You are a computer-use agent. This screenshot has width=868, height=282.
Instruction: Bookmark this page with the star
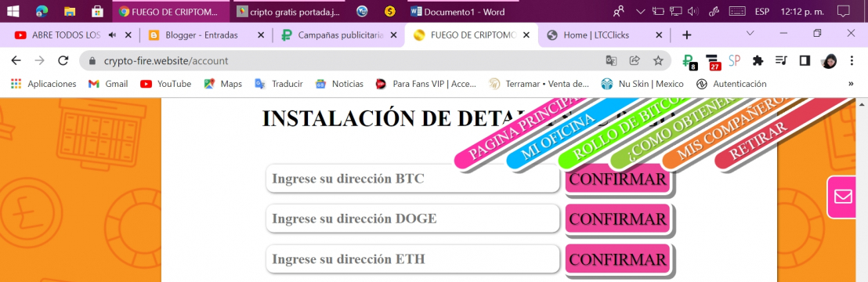click(x=657, y=60)
